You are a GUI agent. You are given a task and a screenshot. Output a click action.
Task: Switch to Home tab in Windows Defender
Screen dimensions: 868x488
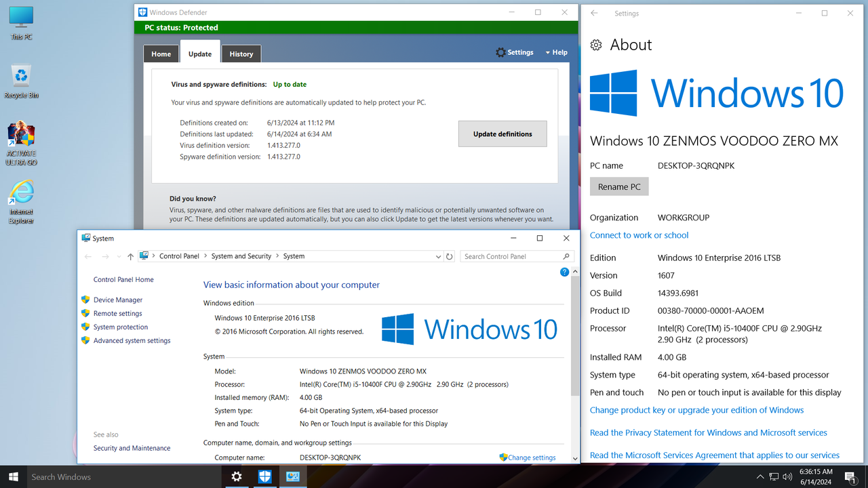pos(161,54)
